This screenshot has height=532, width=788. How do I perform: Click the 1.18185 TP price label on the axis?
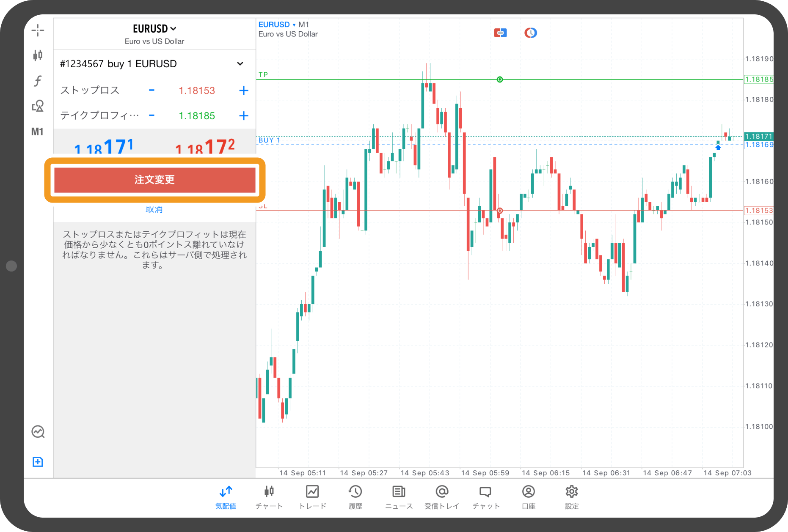(x=759, y=79)
